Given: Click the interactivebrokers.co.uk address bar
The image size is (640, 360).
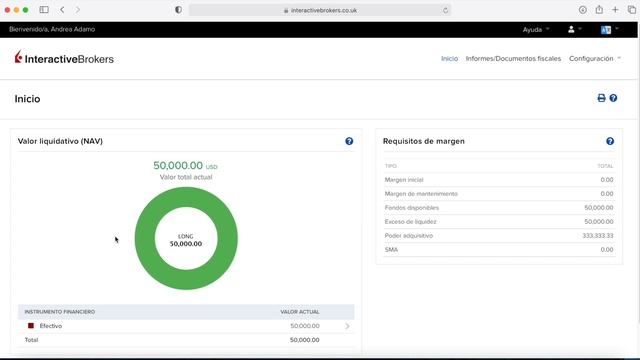Looking at the screenshot, I should click(320, 10).
